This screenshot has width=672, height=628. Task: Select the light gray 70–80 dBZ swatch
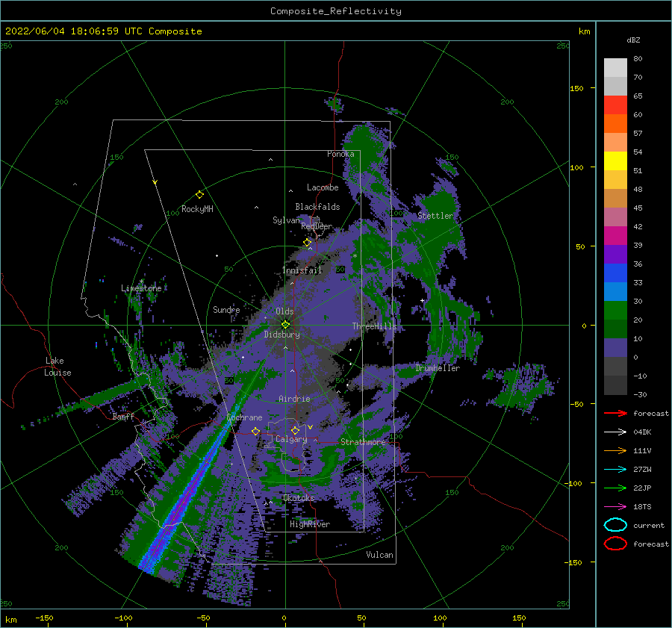[615, 68]
